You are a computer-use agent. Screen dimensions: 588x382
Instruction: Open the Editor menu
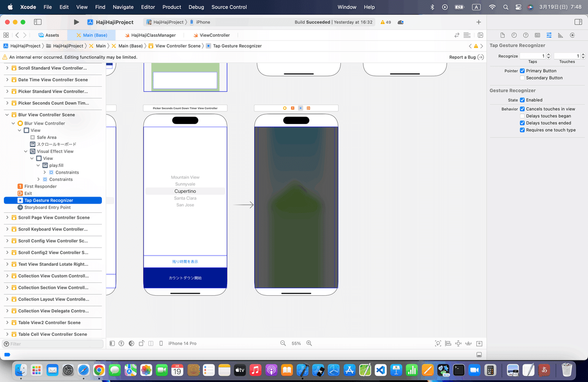point(148,7)
